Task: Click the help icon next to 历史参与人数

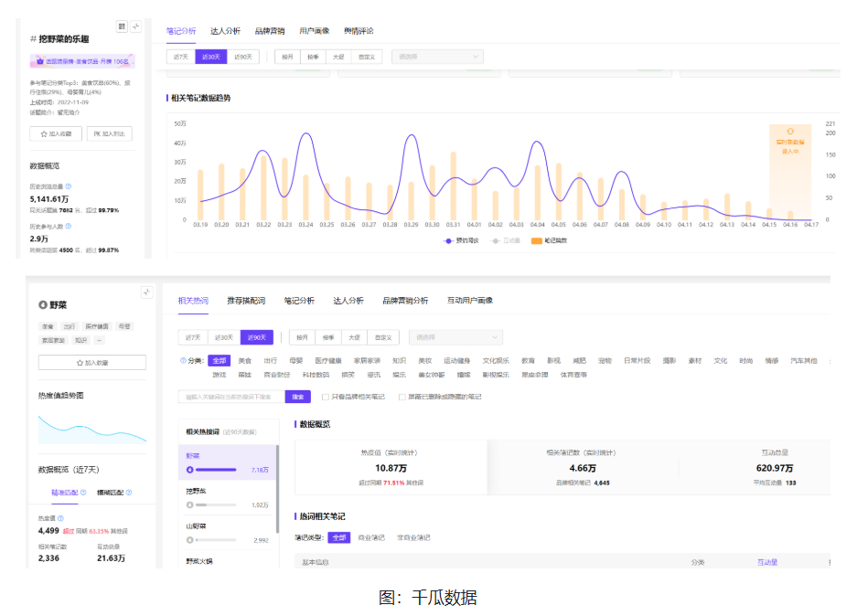Action: click(69, 225)
